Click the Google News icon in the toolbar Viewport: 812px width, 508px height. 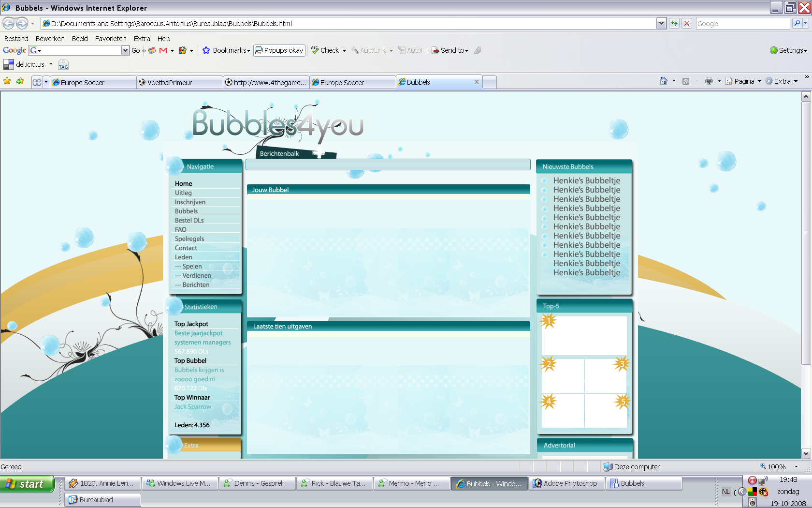tap(152, 50)
